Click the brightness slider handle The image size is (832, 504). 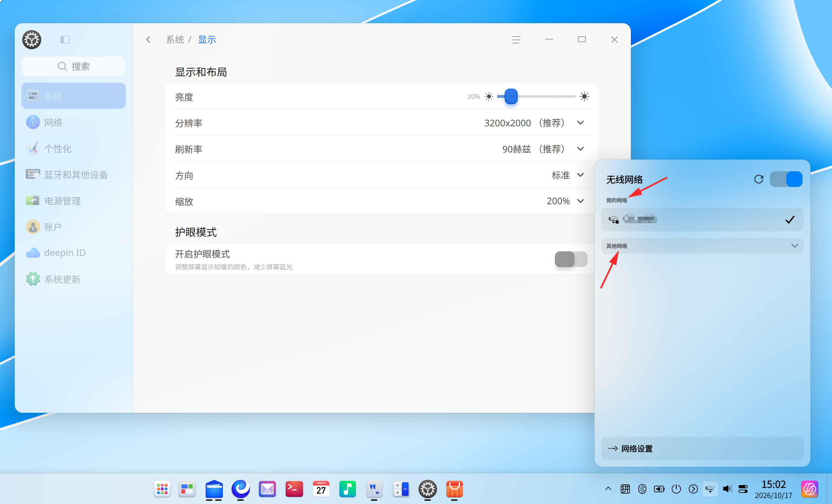pyautogui.click(x=511, y=96)
